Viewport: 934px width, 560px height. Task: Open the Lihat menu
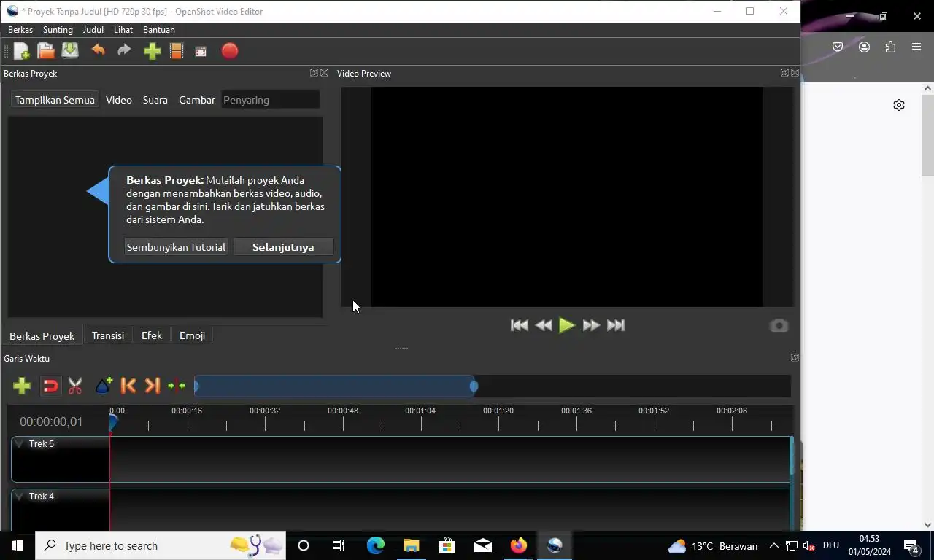click(x=123, y=30)
